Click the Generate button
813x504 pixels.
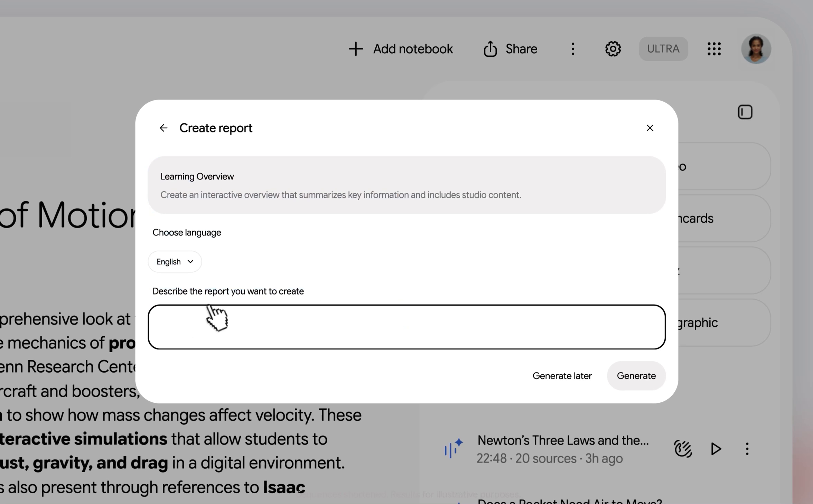click(x=636, y=376)
